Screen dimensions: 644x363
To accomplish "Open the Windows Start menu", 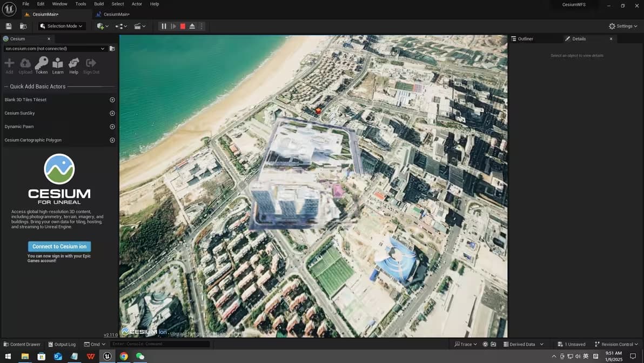I will click(x=8, y=356).
